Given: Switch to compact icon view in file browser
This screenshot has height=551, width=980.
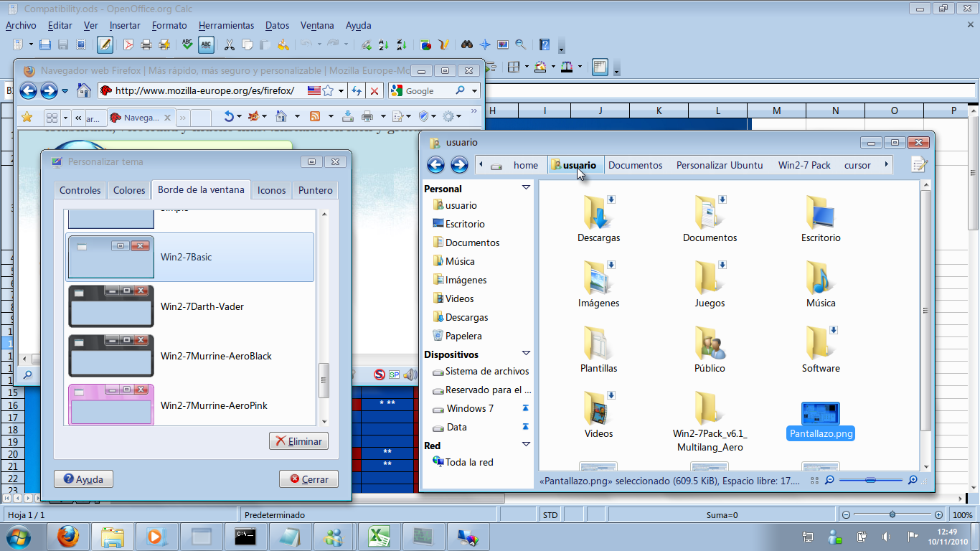Looking at the screenshot, I should (x=814, y=479).
